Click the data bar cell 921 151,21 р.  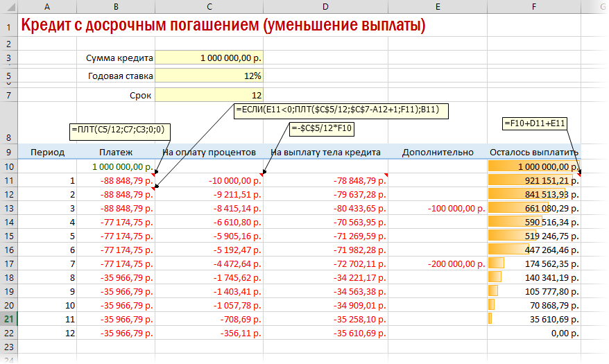coord(534,180)
